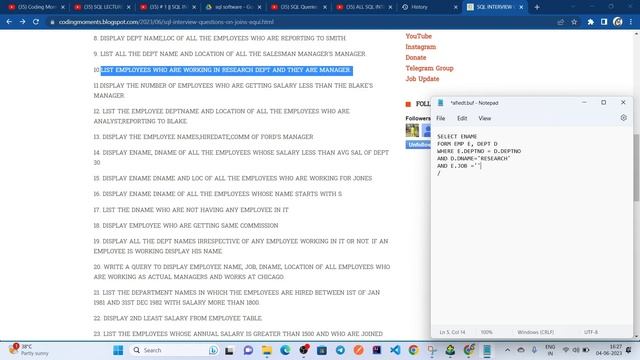Click in the Notepad text area after E.JOB line

(482, 166)
